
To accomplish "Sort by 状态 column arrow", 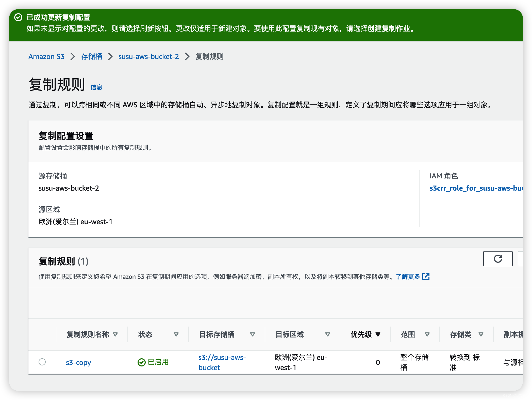I will click(x=176, y=334).
